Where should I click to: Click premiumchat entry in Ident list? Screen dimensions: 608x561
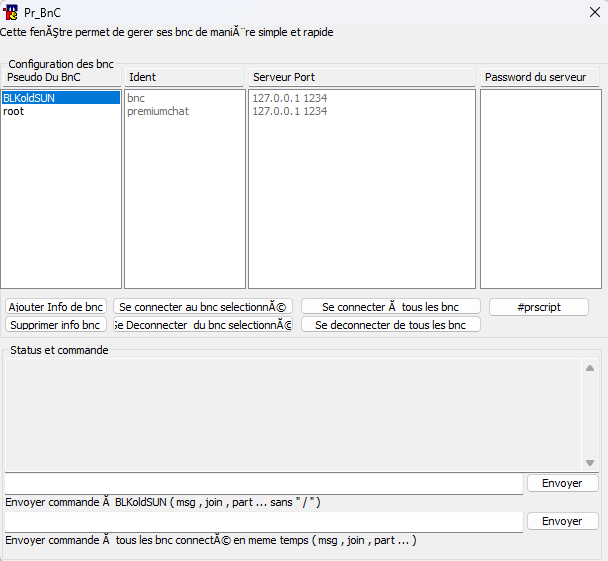pyautogui.click(x=185, y=111)
